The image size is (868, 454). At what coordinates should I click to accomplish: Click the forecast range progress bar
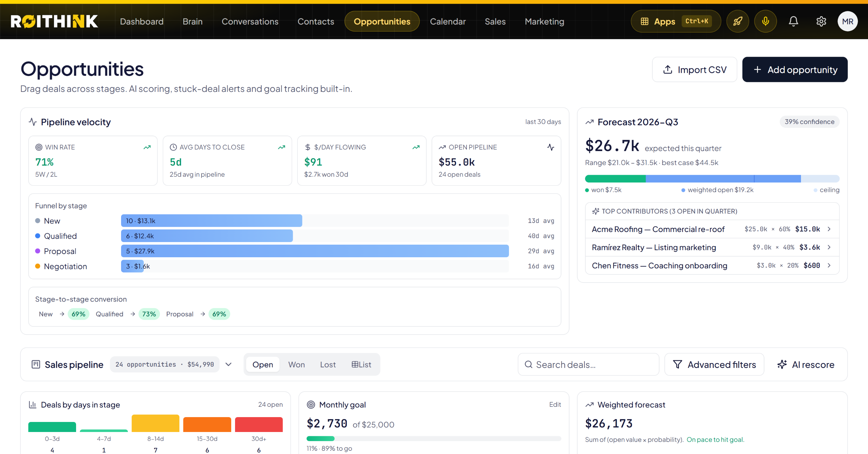point(712,179)
